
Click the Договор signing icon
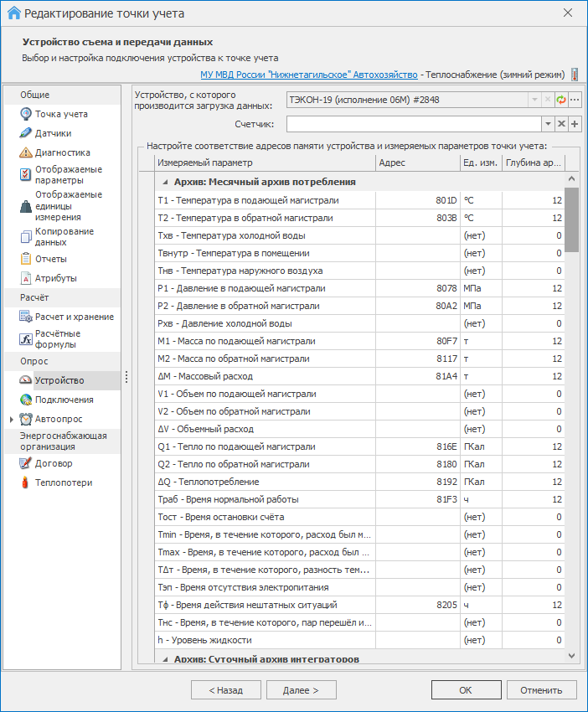[26, 463]
